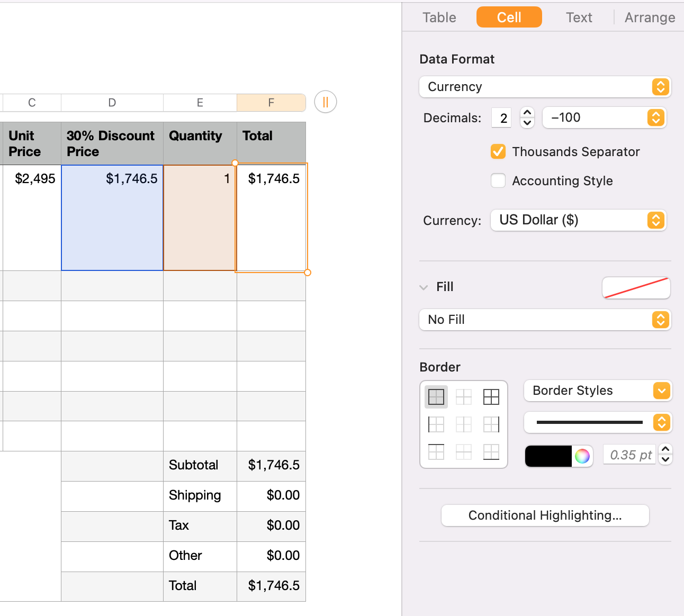Select the right edge border icon
The width and height of the screenshot is (684, 616).
click(x=491, y=424)
